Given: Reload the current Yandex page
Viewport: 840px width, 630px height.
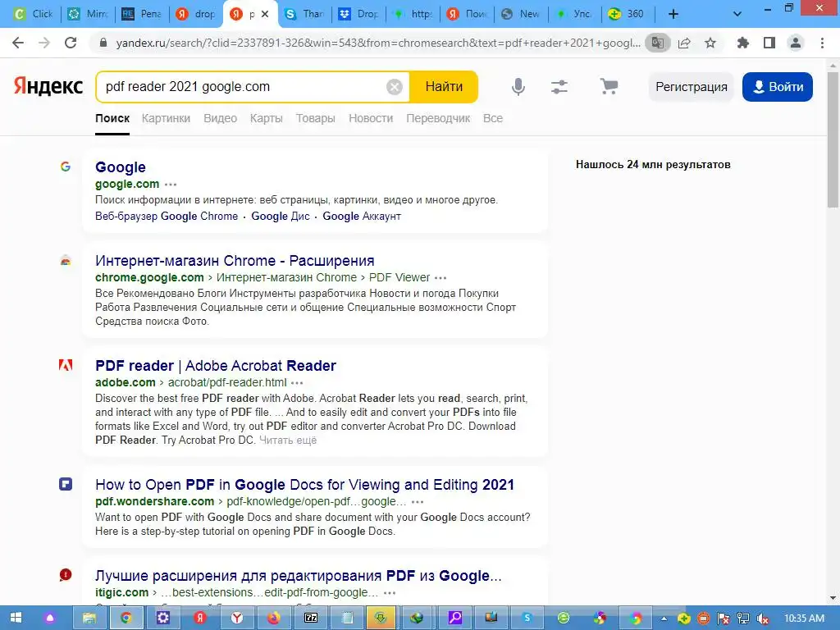Looking at the screenshot, I should (71, 43).
